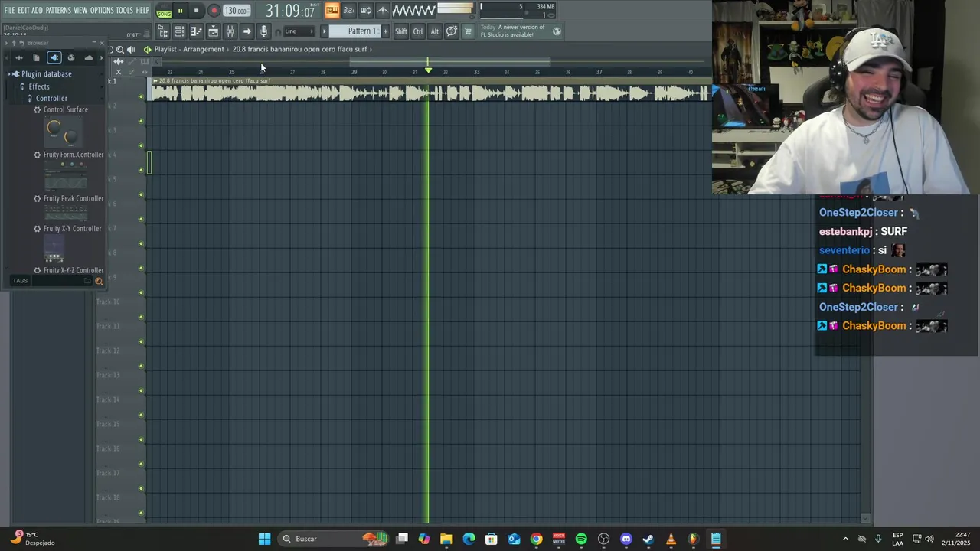Open the Line snap dropdown
Image resolution: width=980 pixels, height=551 pixels.
point(299,31)
